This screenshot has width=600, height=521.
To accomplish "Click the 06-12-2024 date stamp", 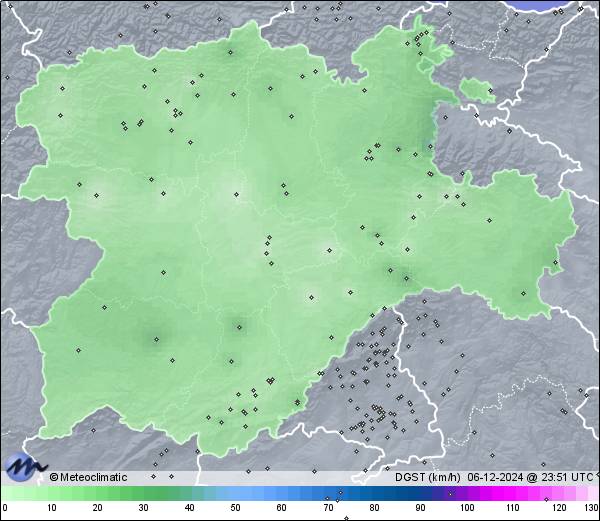I will pyautogui.click(x=495, y=477).
